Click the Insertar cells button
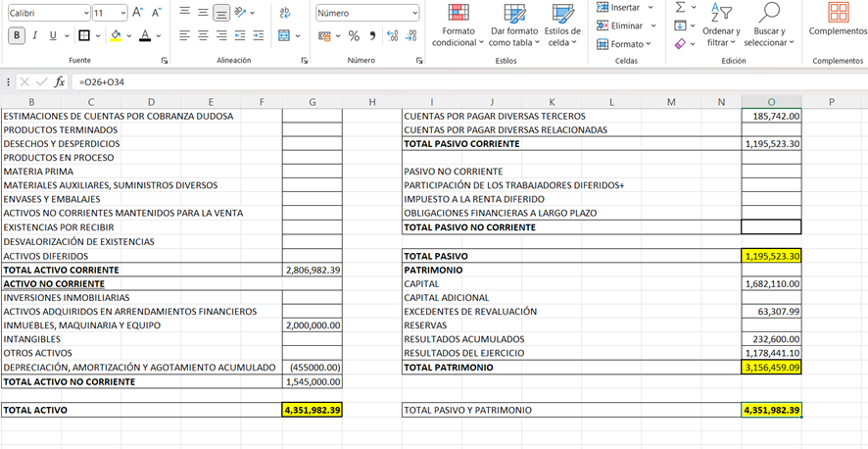Screen dimensions: 868x449 pos(619,7)
